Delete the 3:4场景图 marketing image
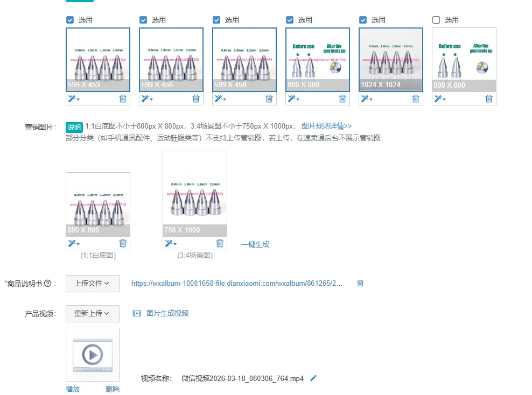The image size is (532, 395). (x=220, y=243)
